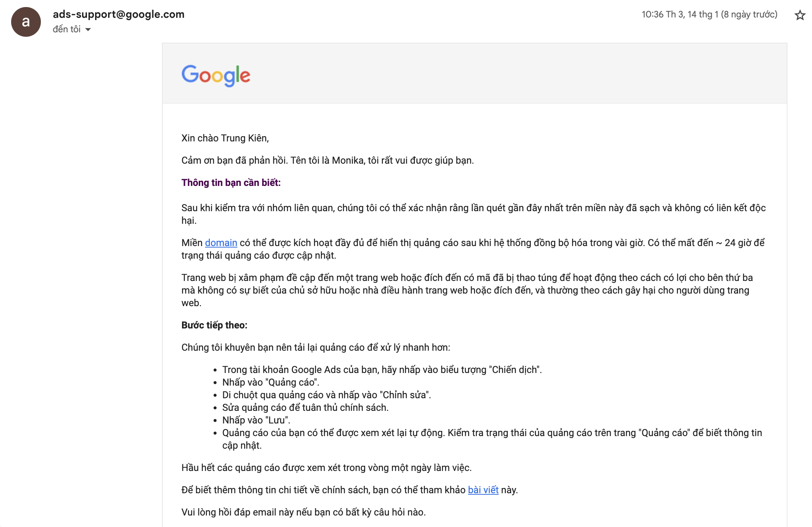Click the Google logo in email header
The width and height of the screenshot is (812, 527).
216,75
